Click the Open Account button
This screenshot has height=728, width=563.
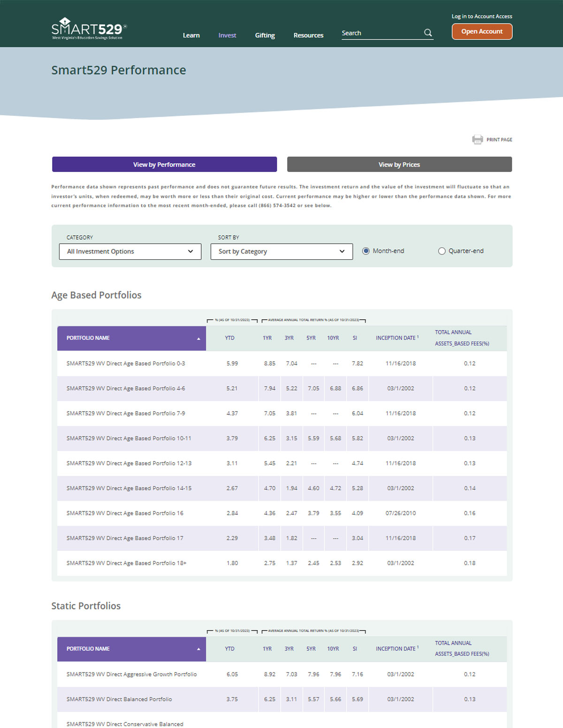482,31
